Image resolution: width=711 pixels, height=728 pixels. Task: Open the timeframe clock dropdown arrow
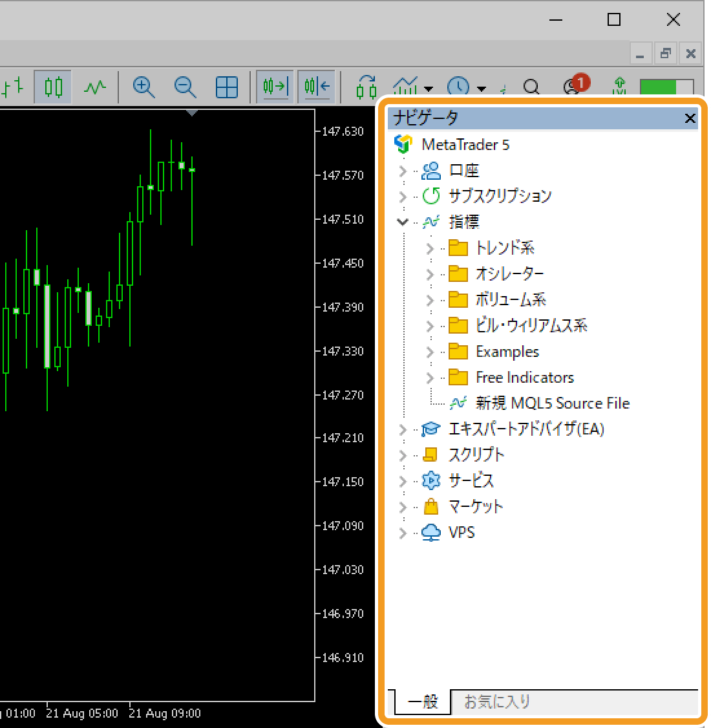482,89
